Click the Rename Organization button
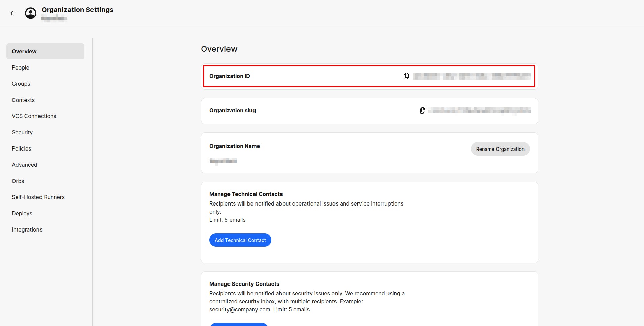Screen dimensions: 644x326 (500, 149)
